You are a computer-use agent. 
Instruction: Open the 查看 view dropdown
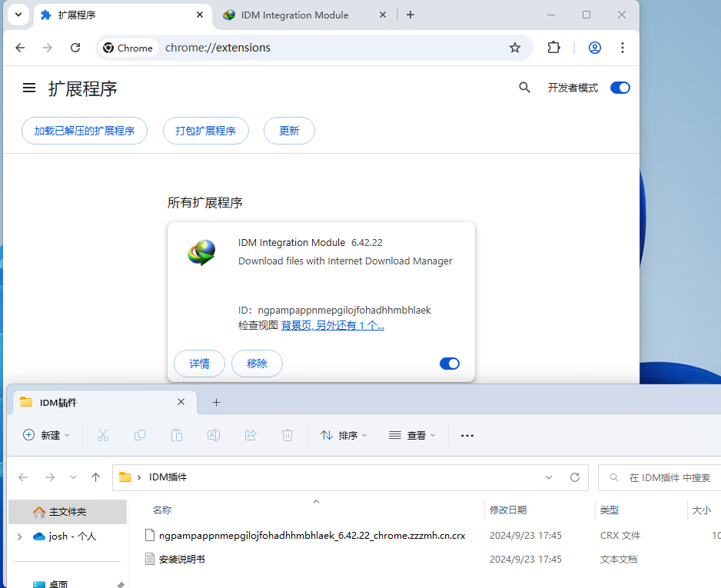click(x=412, y=435)
